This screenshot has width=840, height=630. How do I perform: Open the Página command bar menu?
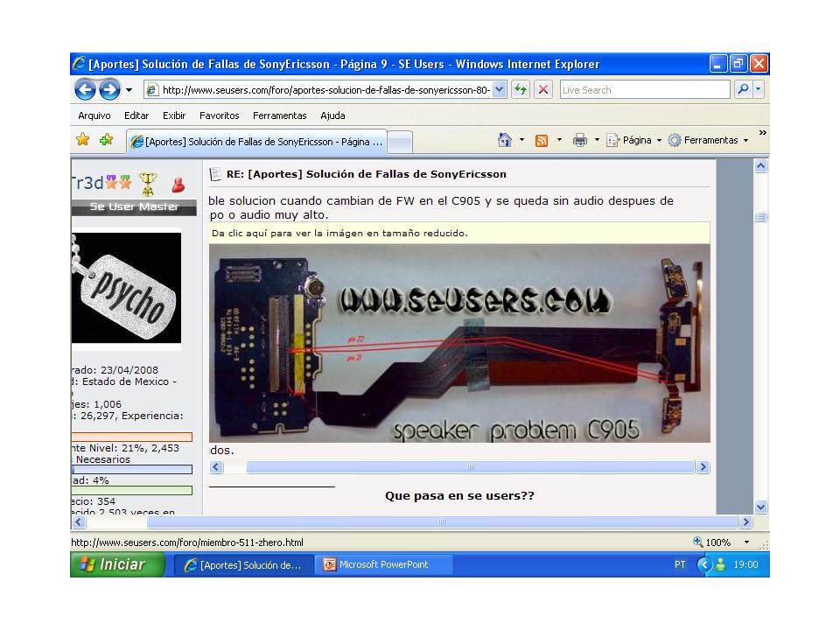633,140
